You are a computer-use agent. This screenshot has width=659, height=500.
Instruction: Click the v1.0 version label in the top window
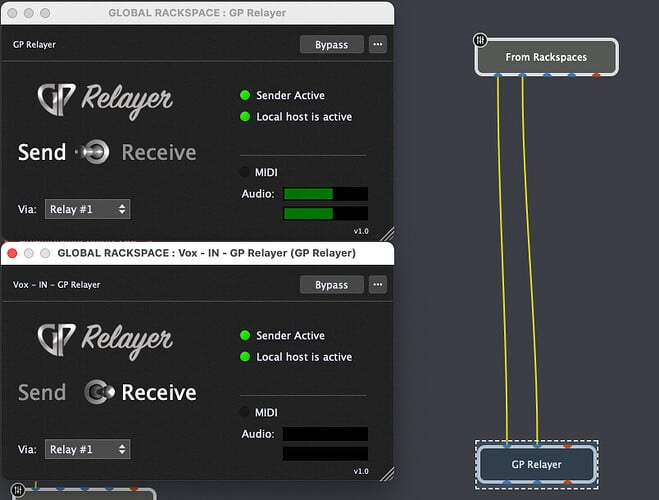361,231
